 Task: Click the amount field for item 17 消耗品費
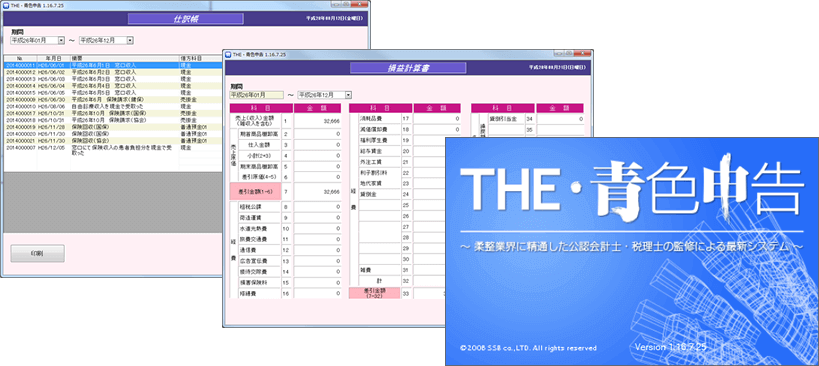pyautogui.click(x=437, y=119)
